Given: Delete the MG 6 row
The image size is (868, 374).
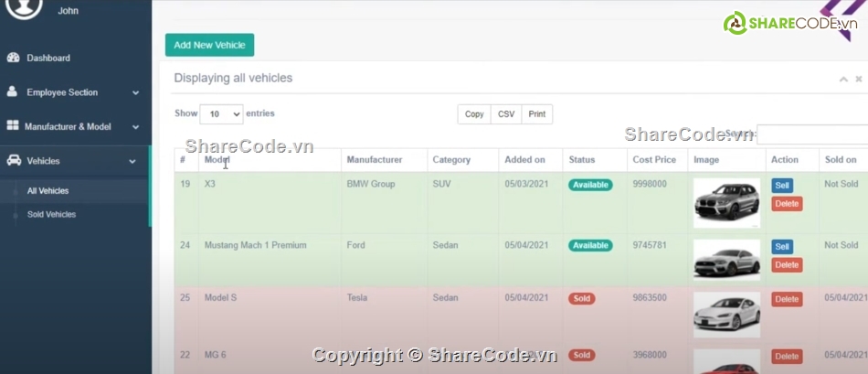Looking at the screenshot, I should 787,357.
